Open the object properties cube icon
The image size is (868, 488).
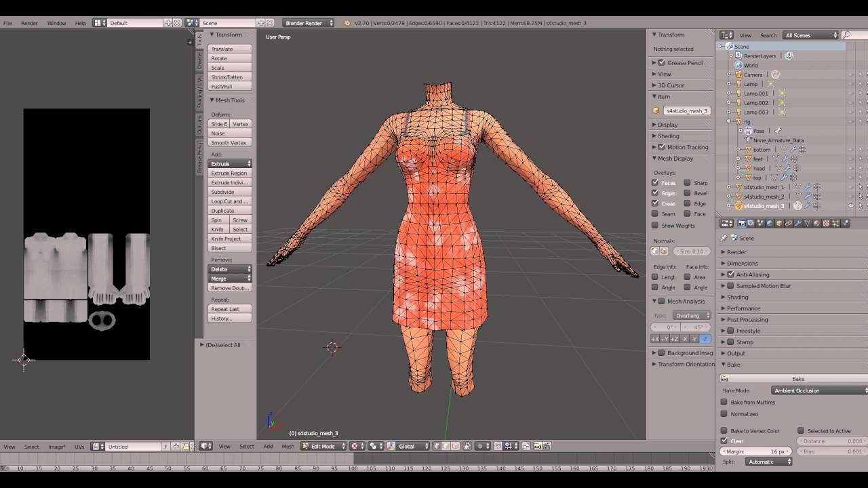pyautogui.click(x=779, y=223)
